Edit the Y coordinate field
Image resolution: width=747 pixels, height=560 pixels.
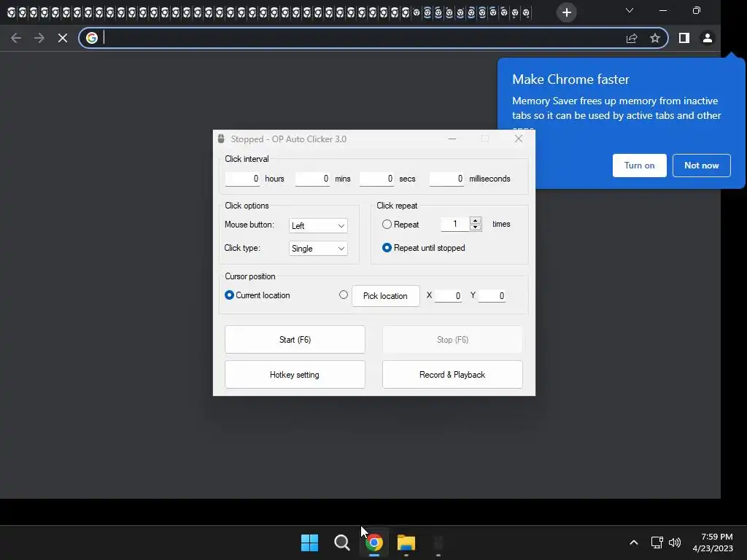pos(492,296)
